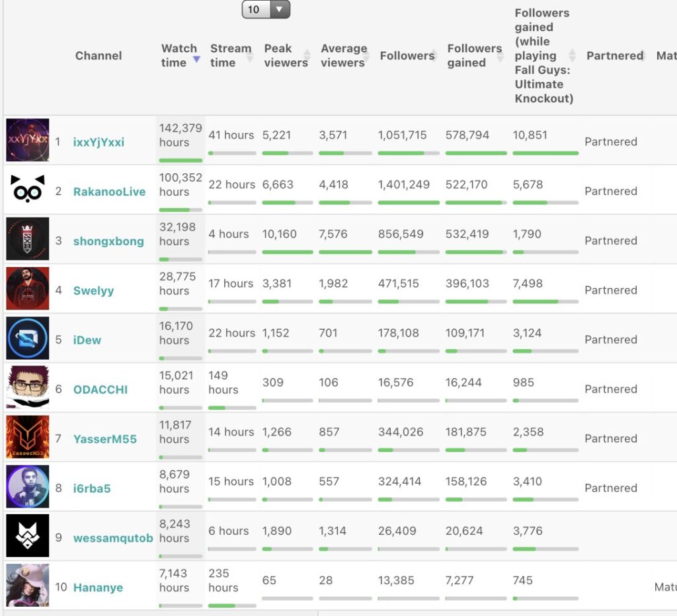The width and height of the screenshot is (677, 616).
Task: Sort by Stream time column
Action: point(231,56)
